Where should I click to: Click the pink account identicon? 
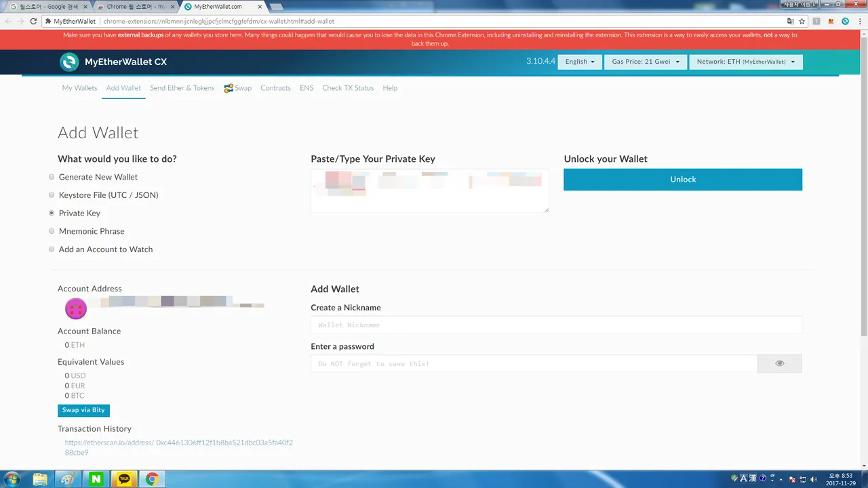[75, 308]
